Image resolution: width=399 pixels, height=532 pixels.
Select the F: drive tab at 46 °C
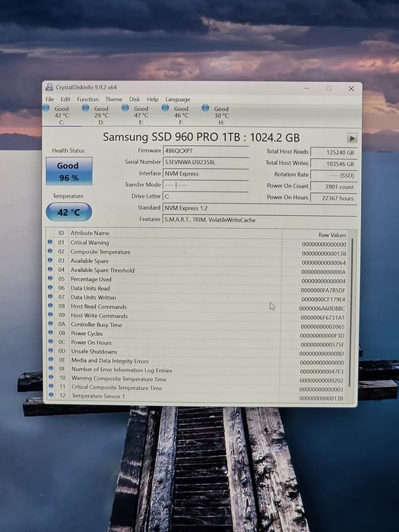pyautogui.click(x=181, y=116)
